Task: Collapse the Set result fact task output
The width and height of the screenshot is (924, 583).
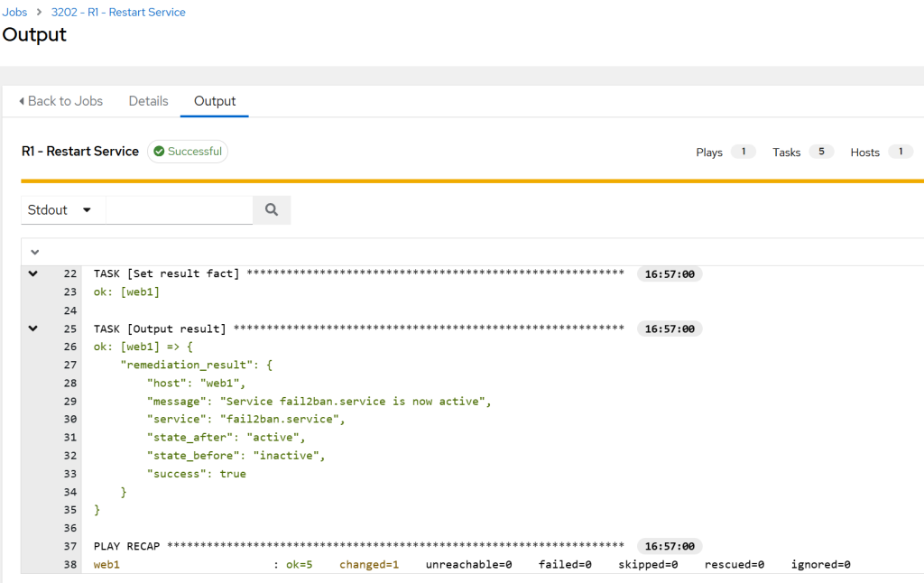Action: (32, 273)
